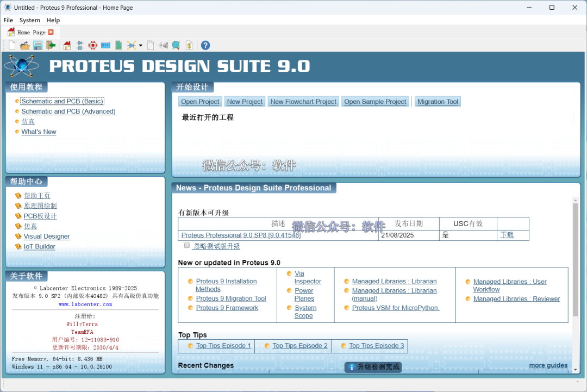Viewport: 587px width, 392px height.
Task: Open Proteus 9 Framework link
Action: click(227, 308)
